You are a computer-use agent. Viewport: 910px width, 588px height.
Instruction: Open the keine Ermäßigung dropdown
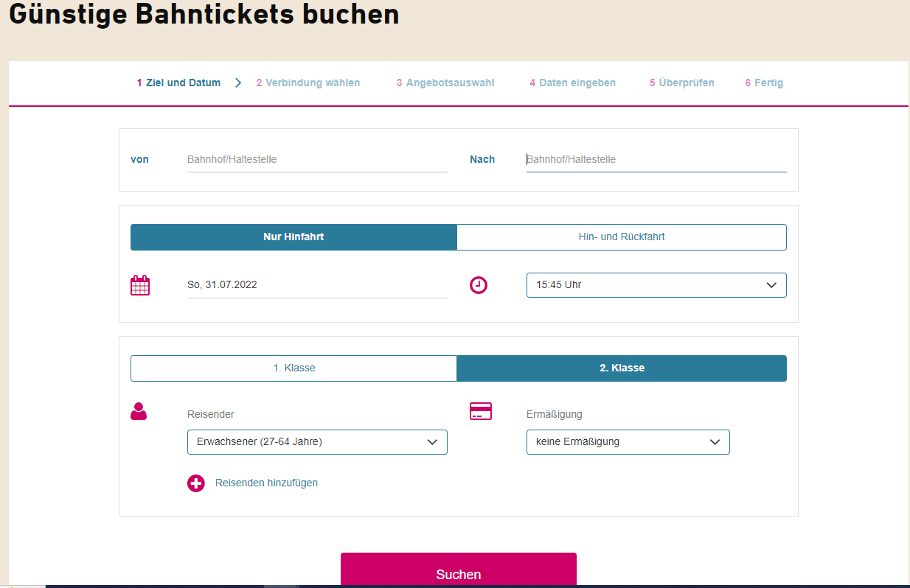628,441
